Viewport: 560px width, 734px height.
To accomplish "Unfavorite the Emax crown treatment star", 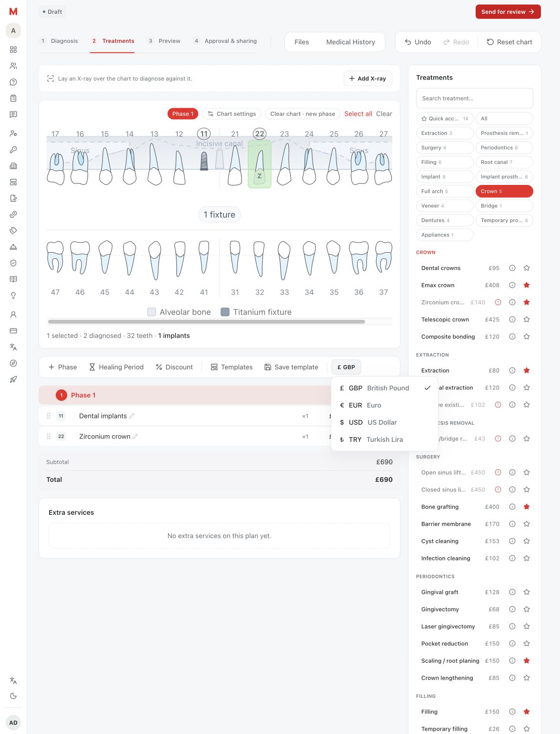I will pyautogui.click(x=527, y=285).
